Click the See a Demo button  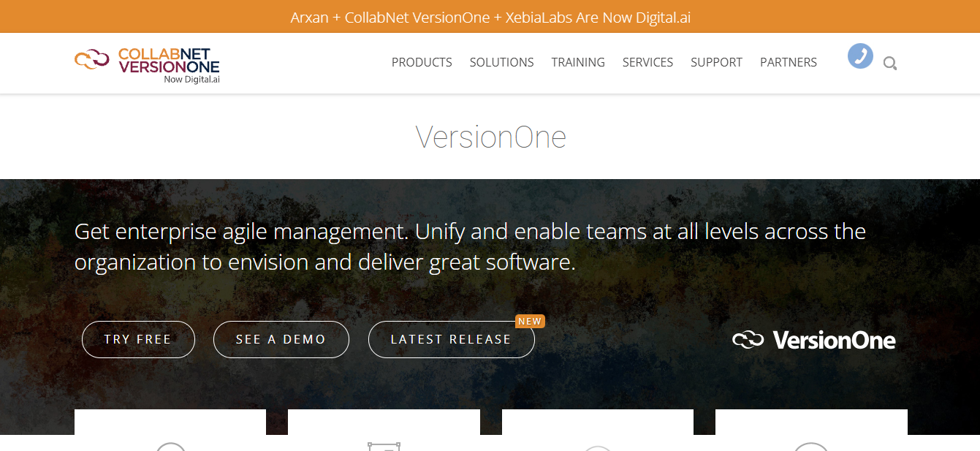click(281, 339)
